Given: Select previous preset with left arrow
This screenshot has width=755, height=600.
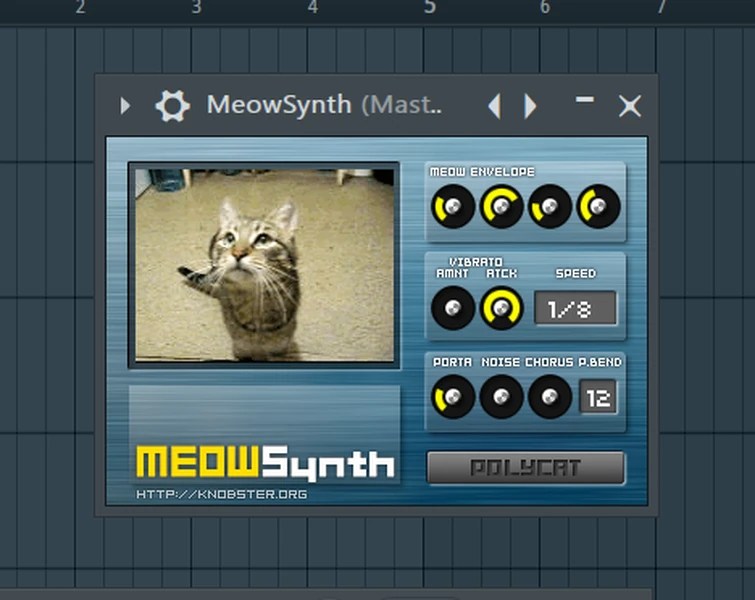Looking at the screenshot, I should pos(495,106).
